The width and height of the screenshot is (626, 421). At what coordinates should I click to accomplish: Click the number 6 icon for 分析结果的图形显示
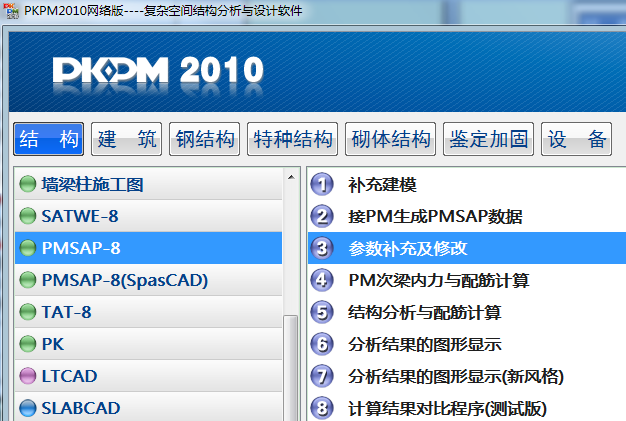322,344
